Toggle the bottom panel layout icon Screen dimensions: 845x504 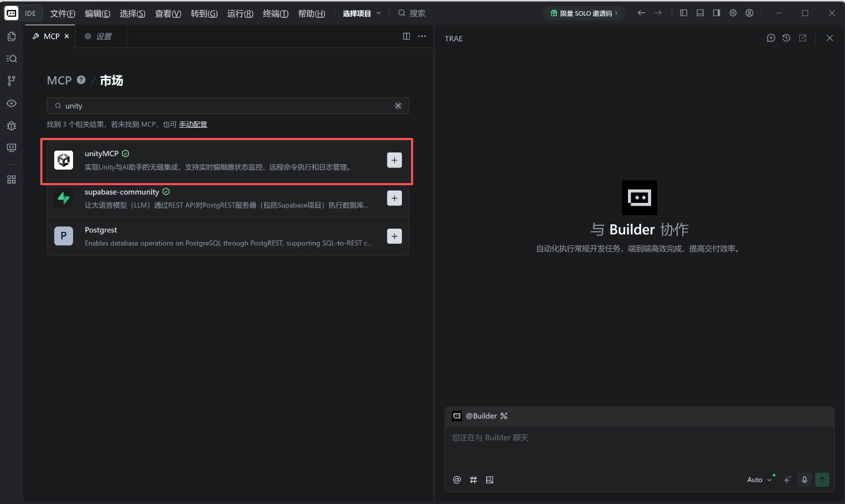700,13
